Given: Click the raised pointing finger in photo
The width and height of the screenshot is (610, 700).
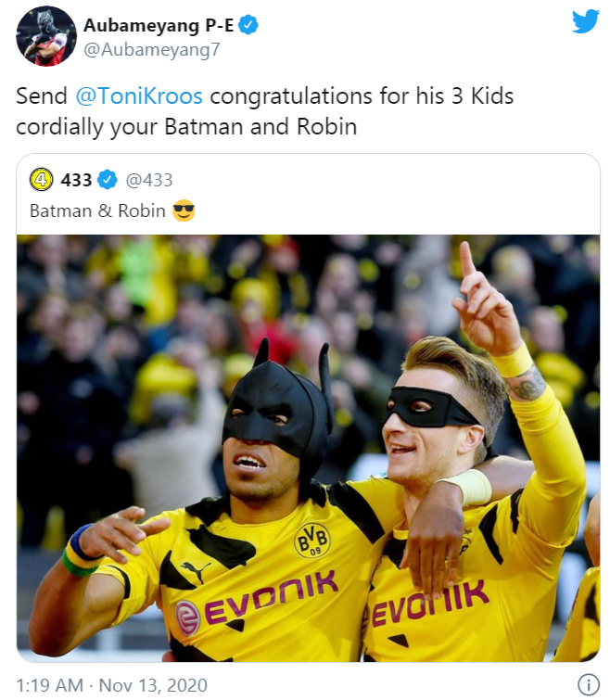Looking at the screenshot, I should click(x=468, y=262).
